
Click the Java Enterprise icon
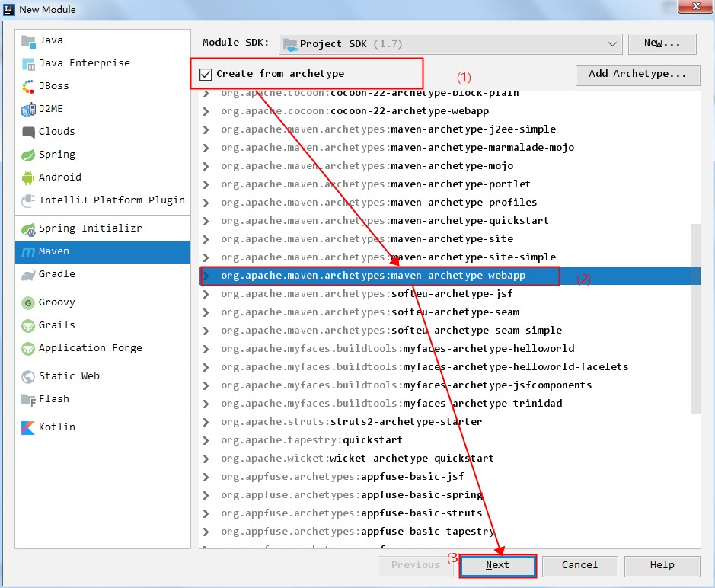coord(28,64)
